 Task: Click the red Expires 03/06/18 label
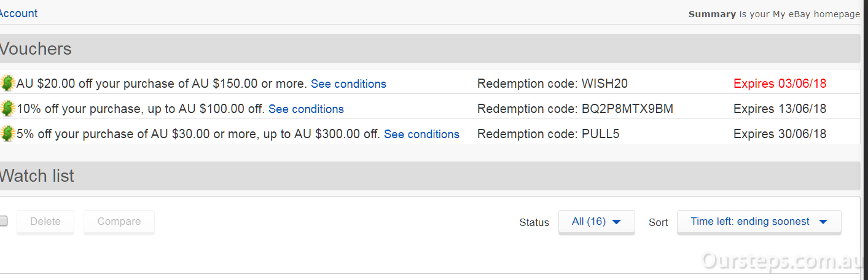point(780,84)
